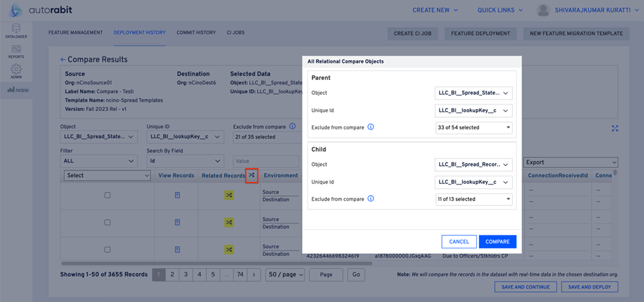Image resolution: width=644 pixels, height=302 pixels.
Task: Open the Dataloader sidebar icon
Action: tap(16, 30)
